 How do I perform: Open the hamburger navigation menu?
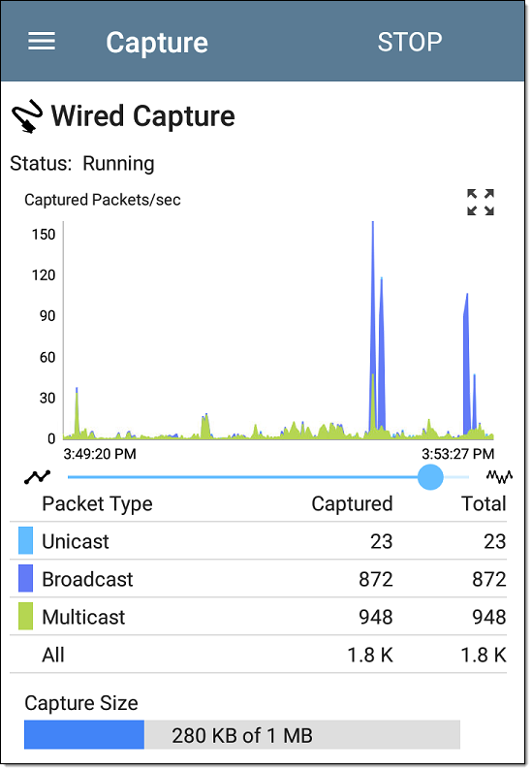pos(42,42)
